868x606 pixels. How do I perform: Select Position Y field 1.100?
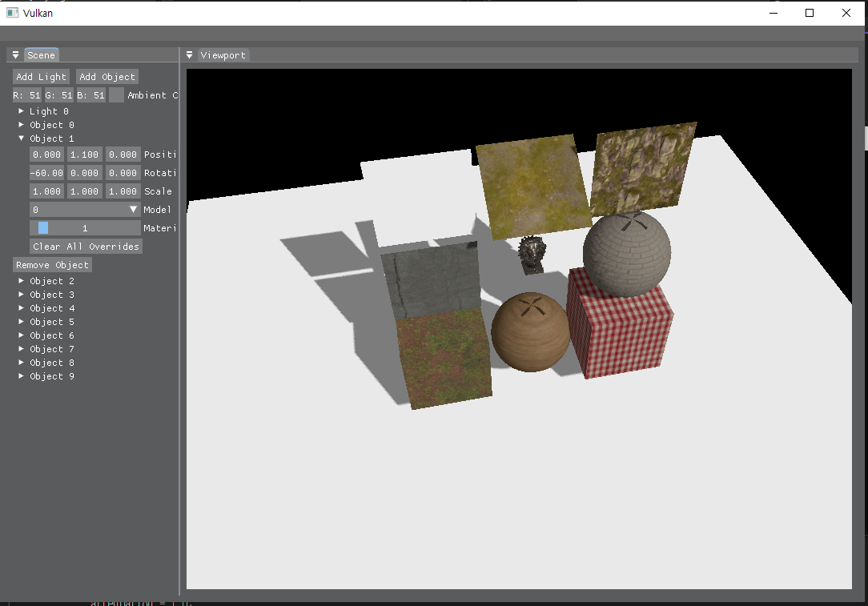pos(85,155)
